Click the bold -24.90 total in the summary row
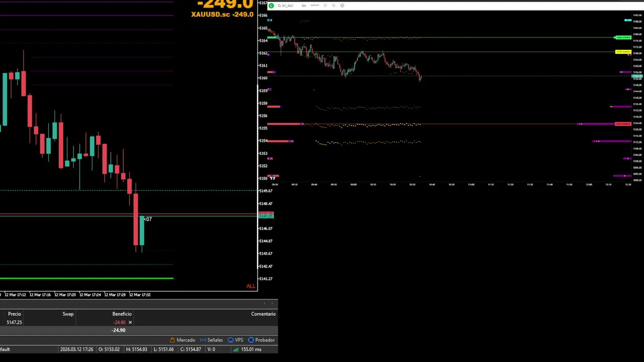Image resolution: width=644 pixels, height=362 pixels. pyautogui.click(x=118, y=330)
